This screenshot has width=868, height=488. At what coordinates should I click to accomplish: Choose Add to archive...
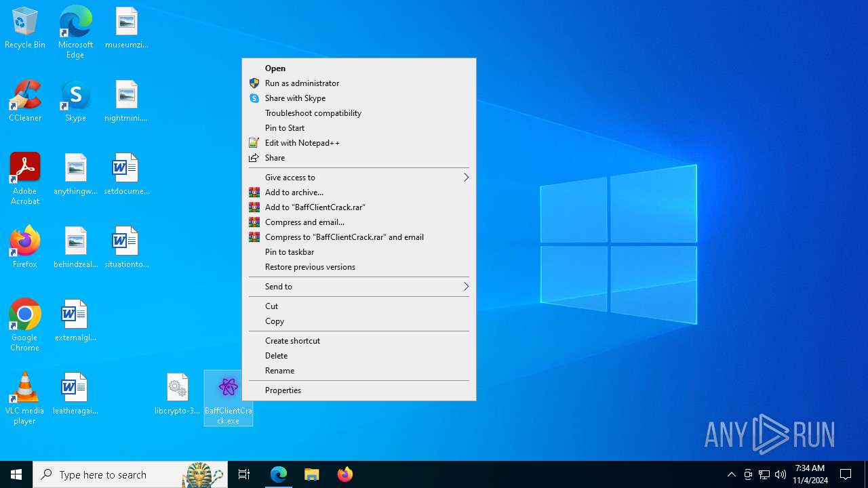point(359,192)
